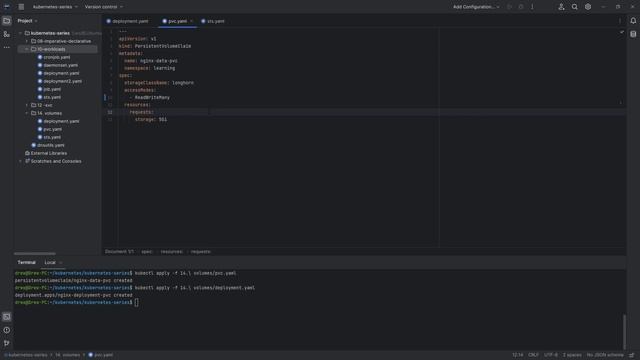Switch to sts.yaml editor tab
640x360 pixels.
click(213, 21)
